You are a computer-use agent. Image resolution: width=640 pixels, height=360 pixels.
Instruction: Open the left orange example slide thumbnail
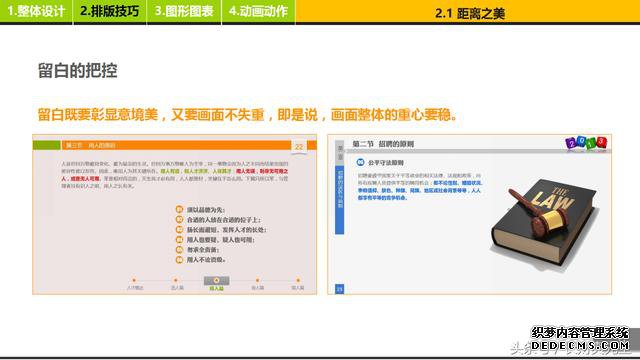(x=175, y=215)
